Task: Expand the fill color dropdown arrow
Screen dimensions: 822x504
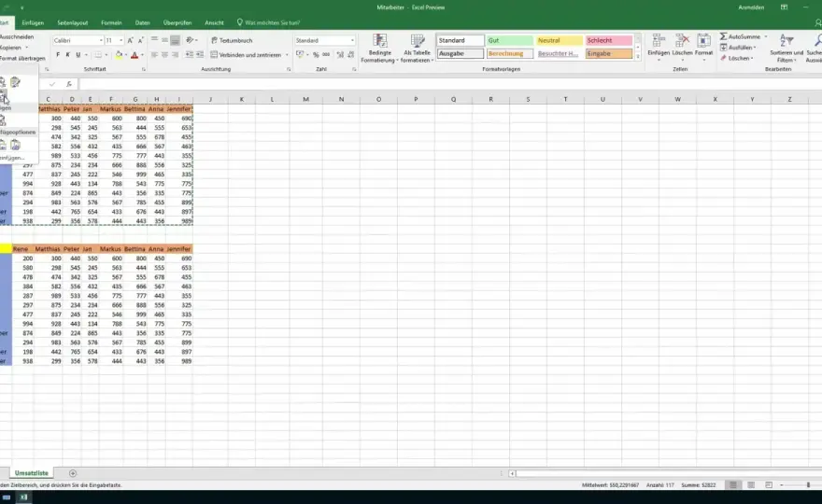Action: click(126, 55)
